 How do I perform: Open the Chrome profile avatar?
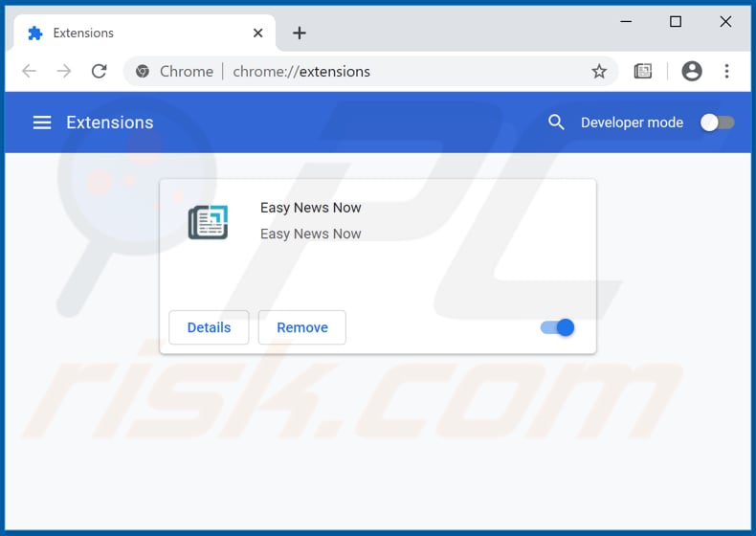[691, 72]
